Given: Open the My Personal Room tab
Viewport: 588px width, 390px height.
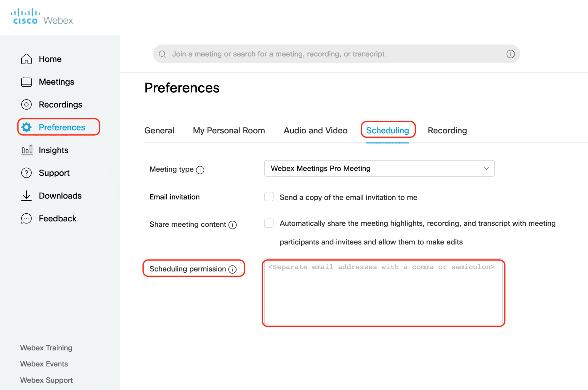Looking at the screenshot, I should pyautogui.click(x=229, y=130).
